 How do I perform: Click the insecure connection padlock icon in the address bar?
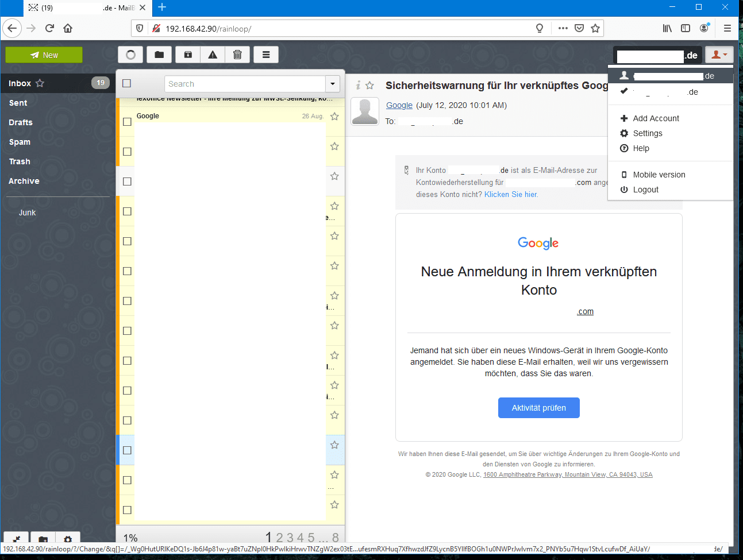(156, 28)
